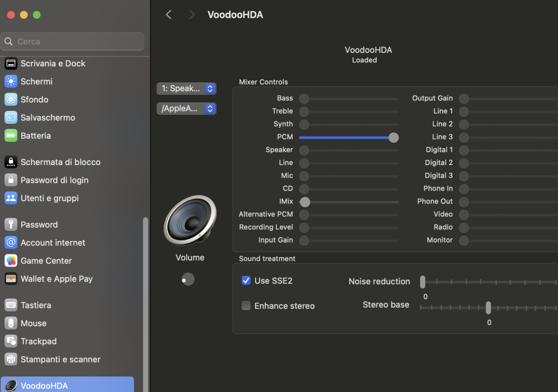Open the Game Center icon

click(x=11, y=261)
